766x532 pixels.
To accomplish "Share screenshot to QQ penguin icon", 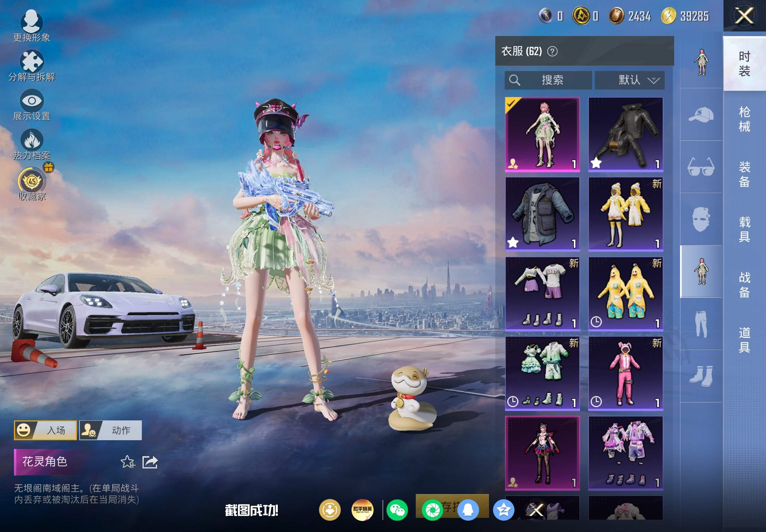I will [468, 510].
